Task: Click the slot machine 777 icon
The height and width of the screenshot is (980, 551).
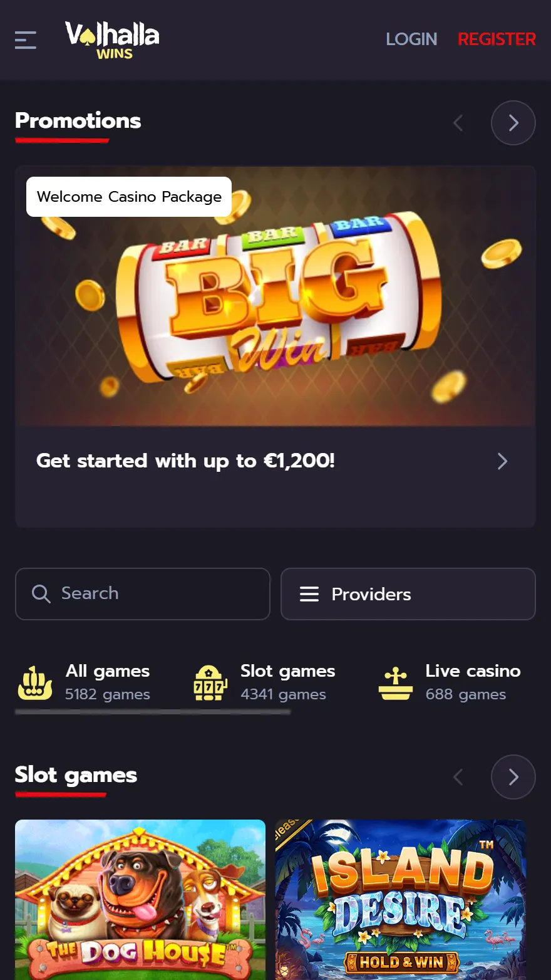Action: [x=210, y=683]
